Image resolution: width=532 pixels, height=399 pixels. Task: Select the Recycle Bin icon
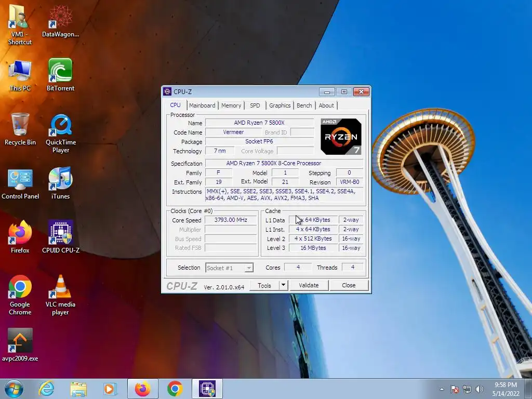[20, 129]
